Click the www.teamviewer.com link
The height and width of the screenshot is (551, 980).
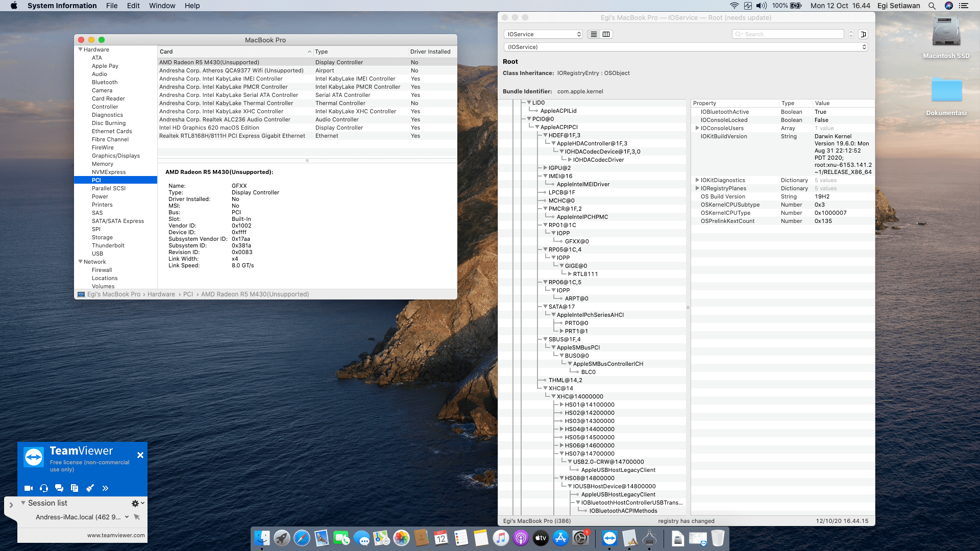tap(116, 535)
